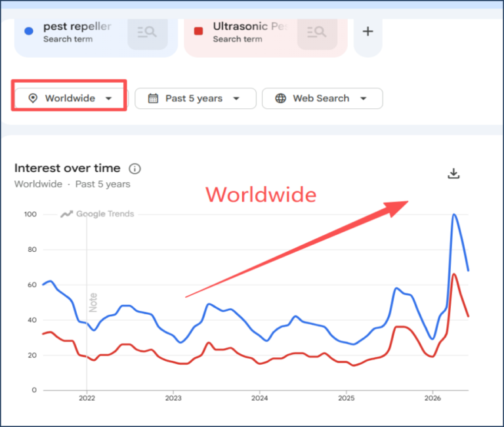Click the calendar icon in date filter
This screenshot has width=504, height=427.
click(x=153, y=98)
